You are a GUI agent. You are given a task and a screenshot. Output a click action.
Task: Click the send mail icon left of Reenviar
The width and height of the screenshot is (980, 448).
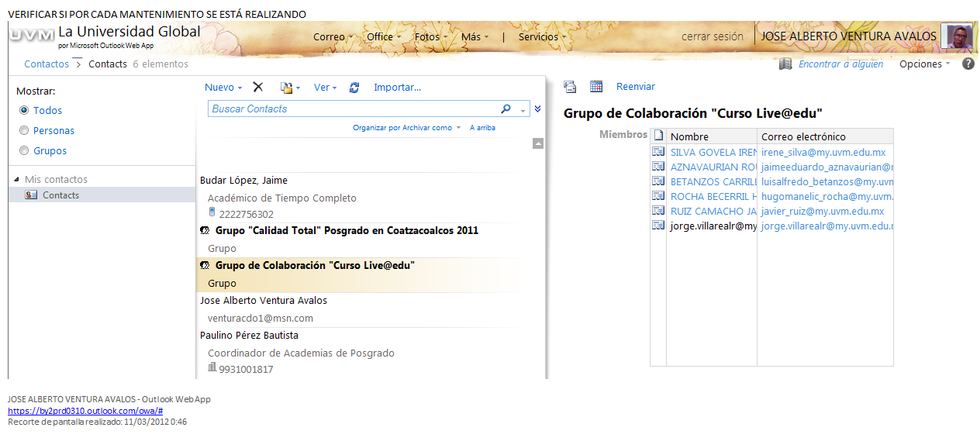570,87
